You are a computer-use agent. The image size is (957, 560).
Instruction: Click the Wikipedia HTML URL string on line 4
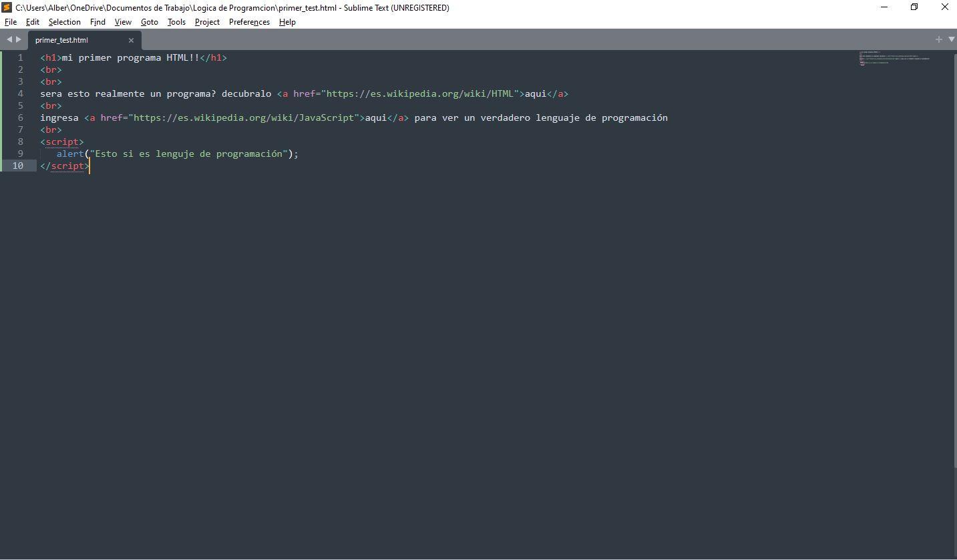(420, 93)
